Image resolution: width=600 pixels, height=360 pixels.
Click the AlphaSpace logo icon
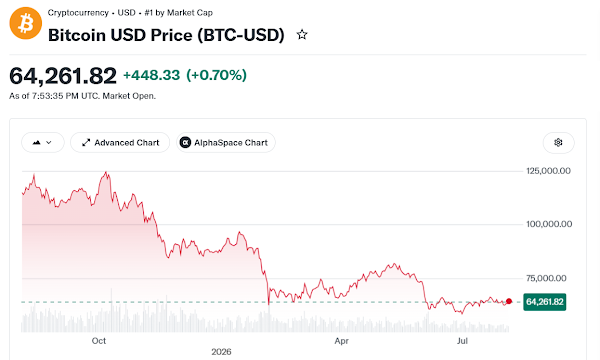[x=185, y=143]
